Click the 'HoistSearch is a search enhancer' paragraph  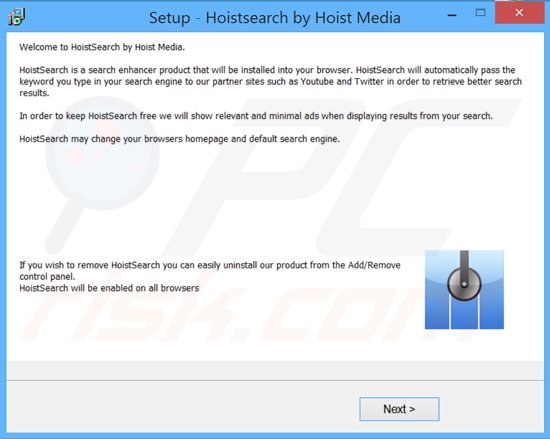(x=270, y=81)
